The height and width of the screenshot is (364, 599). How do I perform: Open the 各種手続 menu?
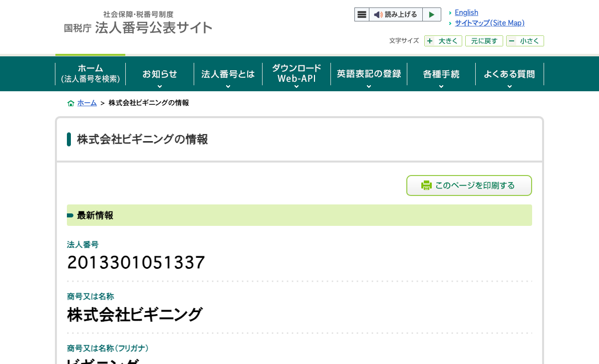point(441,74)
